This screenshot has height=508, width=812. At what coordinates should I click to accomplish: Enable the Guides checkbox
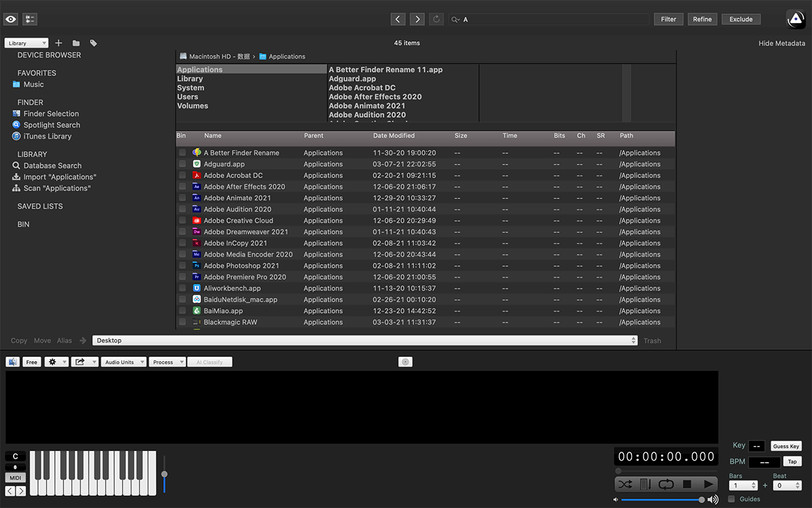click(x=731, y=499)
